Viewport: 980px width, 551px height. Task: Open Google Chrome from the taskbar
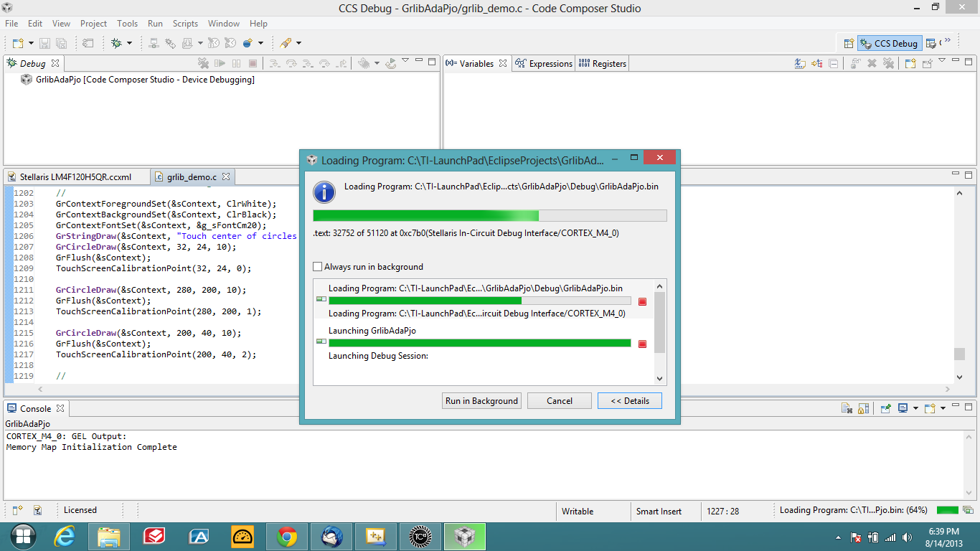click(x=287, y=537)
